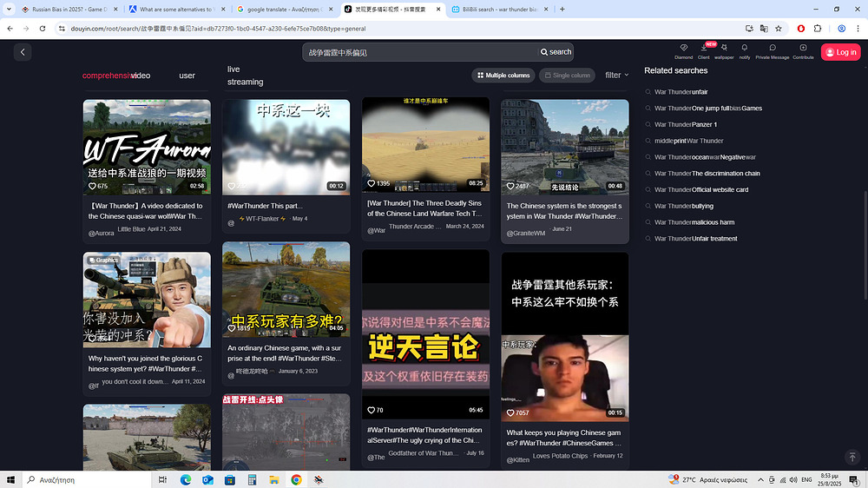Open the Diamond icon in header

tap(684, 51)
